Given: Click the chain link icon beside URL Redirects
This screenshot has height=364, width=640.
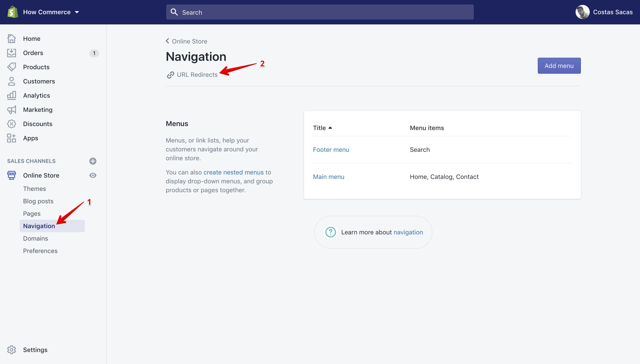Looking at the screenshot, I should tap(171, 75).
